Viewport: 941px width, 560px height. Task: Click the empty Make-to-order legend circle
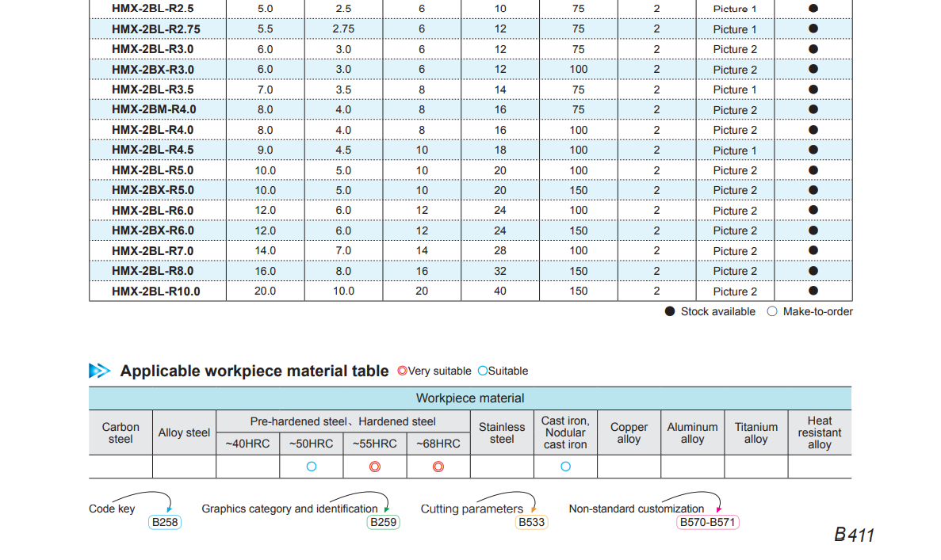(x=772, y=311)
